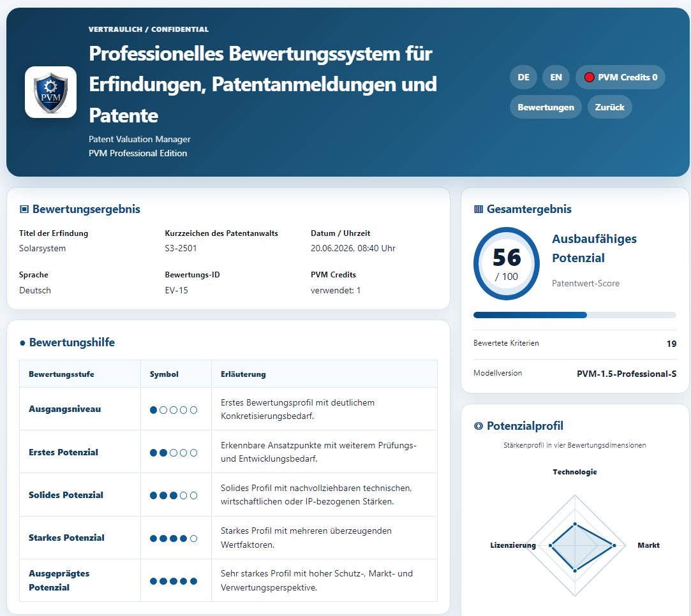The width and height of the screenshot is (691, 616).
Task: Click the Patent Valuation Manager subtitle
Action: click(x=140, y=139)
